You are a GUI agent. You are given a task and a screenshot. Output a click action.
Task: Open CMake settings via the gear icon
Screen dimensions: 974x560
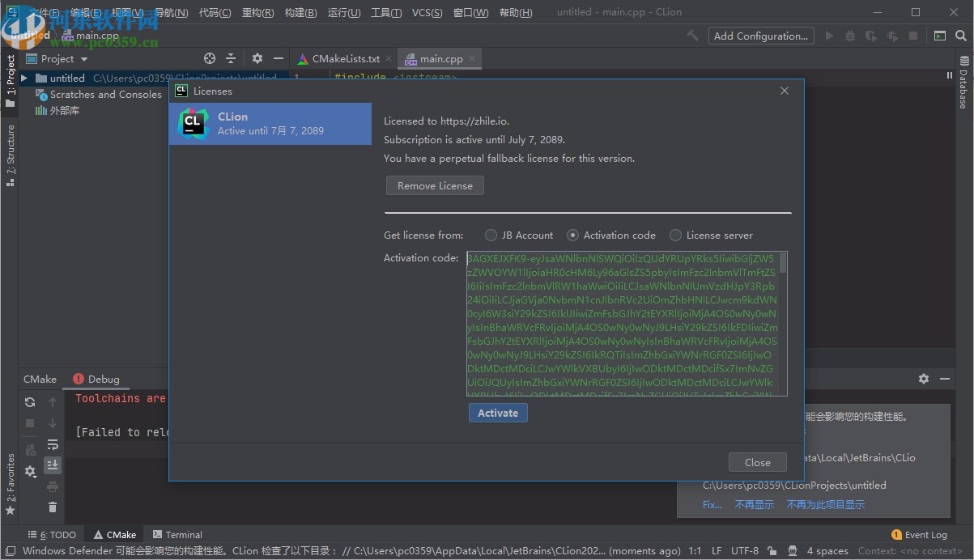29,470
